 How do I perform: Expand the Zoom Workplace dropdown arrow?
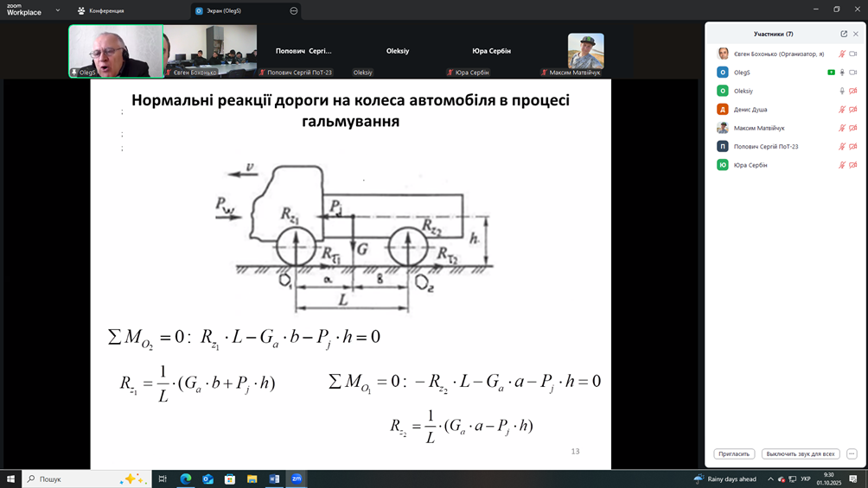click(58, 10)
